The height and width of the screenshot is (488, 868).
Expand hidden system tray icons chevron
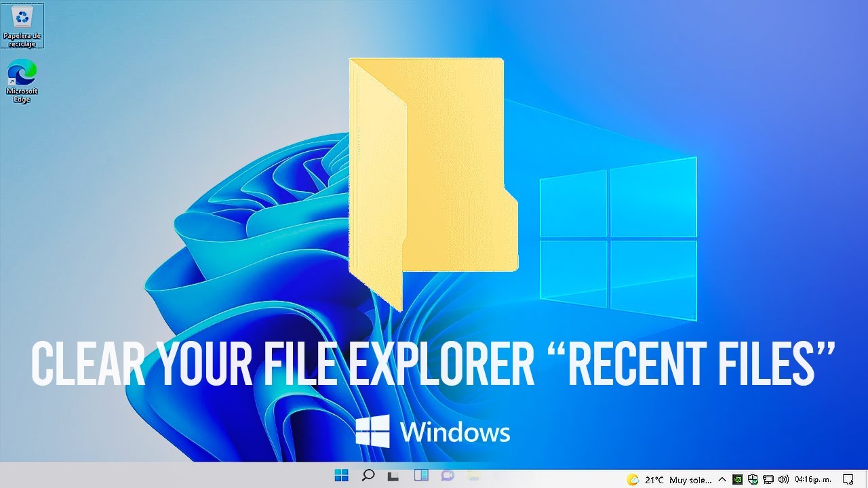pos(724,479)
